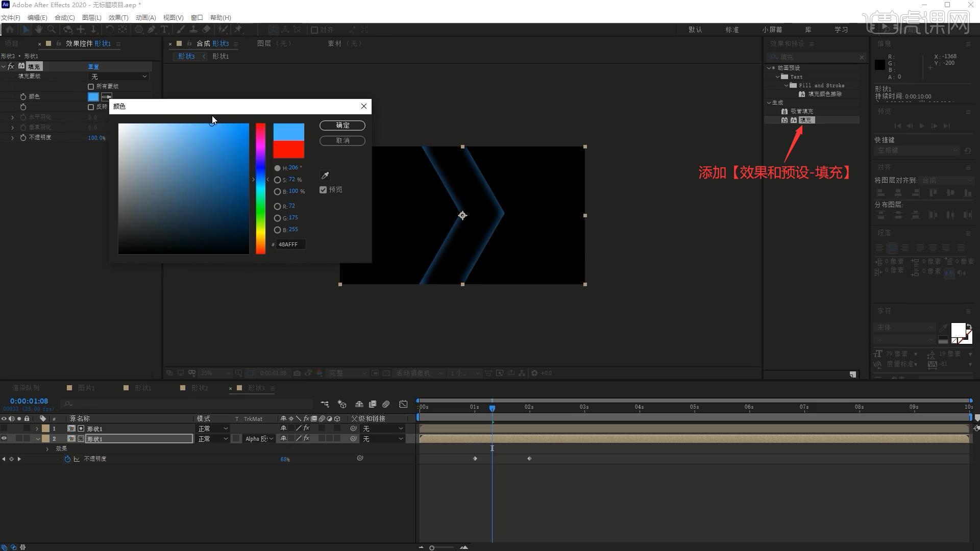The image size is (980, 551).
Task: Click the eyedropper icon in color dialog
Action: tap(325, 176)
